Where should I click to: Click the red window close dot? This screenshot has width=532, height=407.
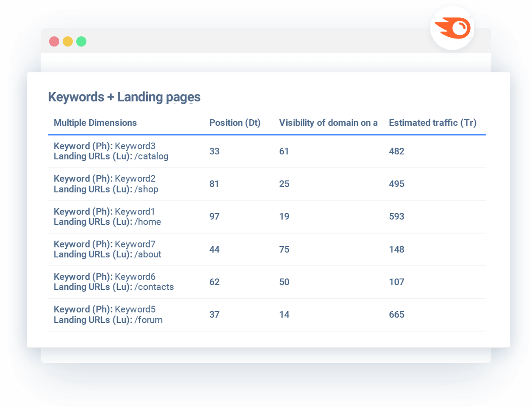(54, 41)
